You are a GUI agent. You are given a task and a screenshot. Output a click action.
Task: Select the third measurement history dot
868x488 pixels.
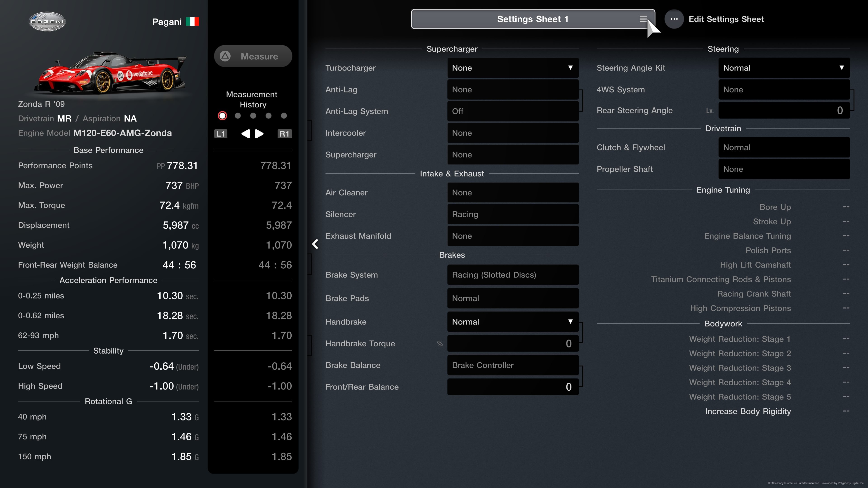point(253,116)
